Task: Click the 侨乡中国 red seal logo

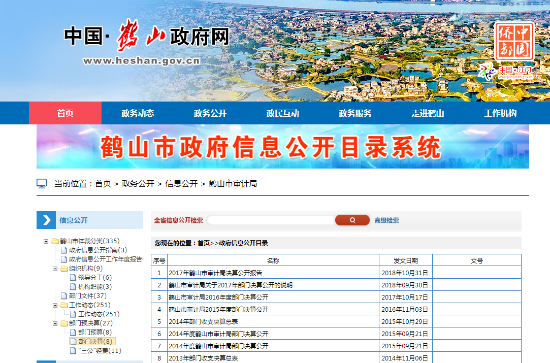Action: 514,41
